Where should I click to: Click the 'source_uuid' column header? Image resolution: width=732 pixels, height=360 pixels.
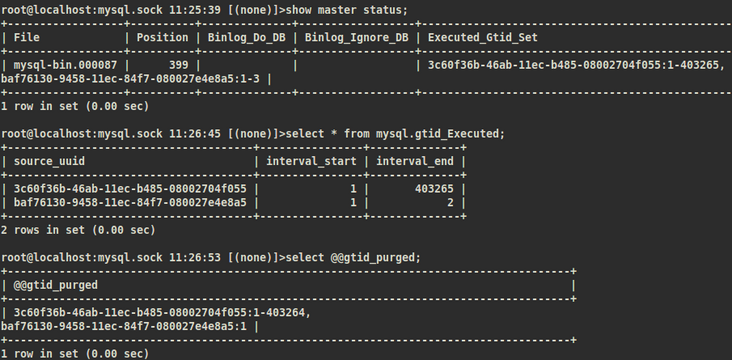(49, 162)
